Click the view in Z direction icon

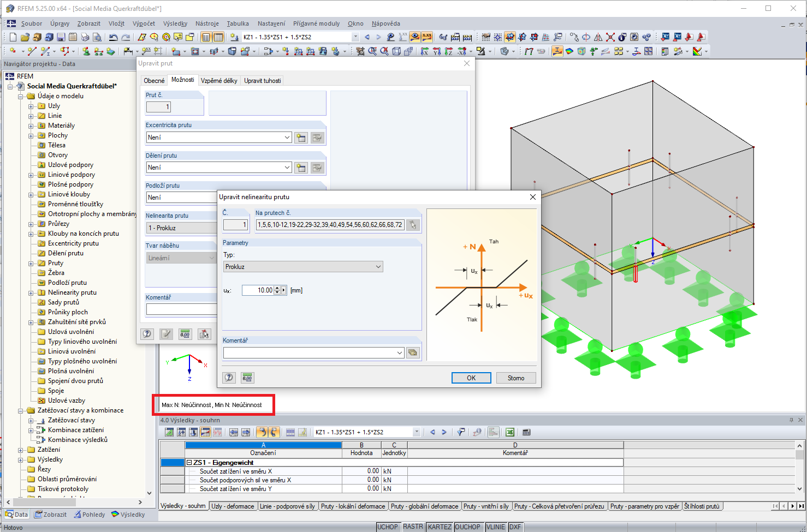[448, 51]
